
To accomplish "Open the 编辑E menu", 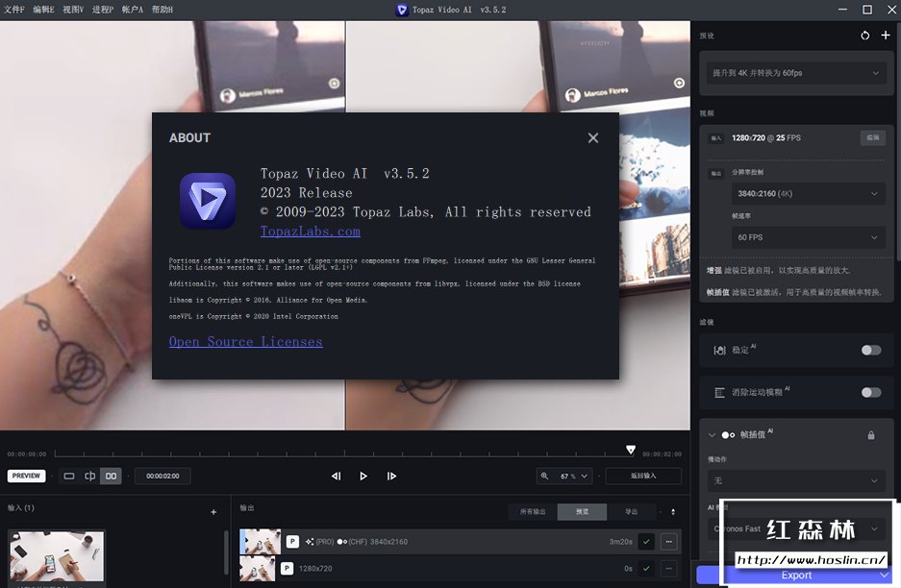I will [43, 10].
